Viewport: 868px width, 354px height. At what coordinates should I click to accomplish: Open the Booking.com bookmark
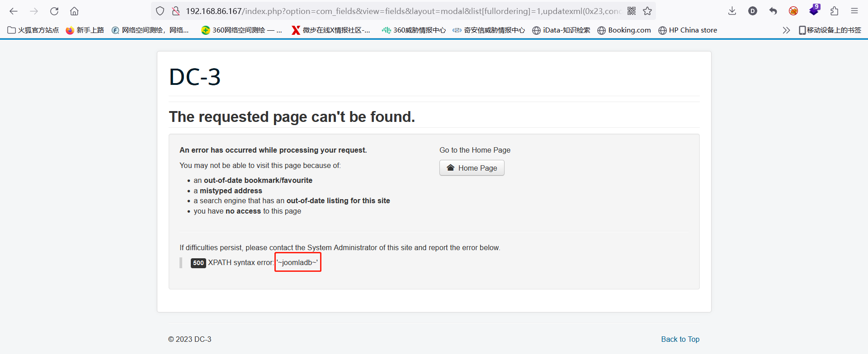(x=624, y=30)
